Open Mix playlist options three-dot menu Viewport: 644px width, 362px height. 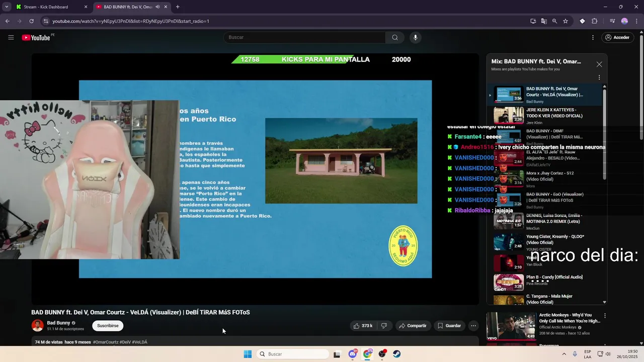(x=599, y=77)
